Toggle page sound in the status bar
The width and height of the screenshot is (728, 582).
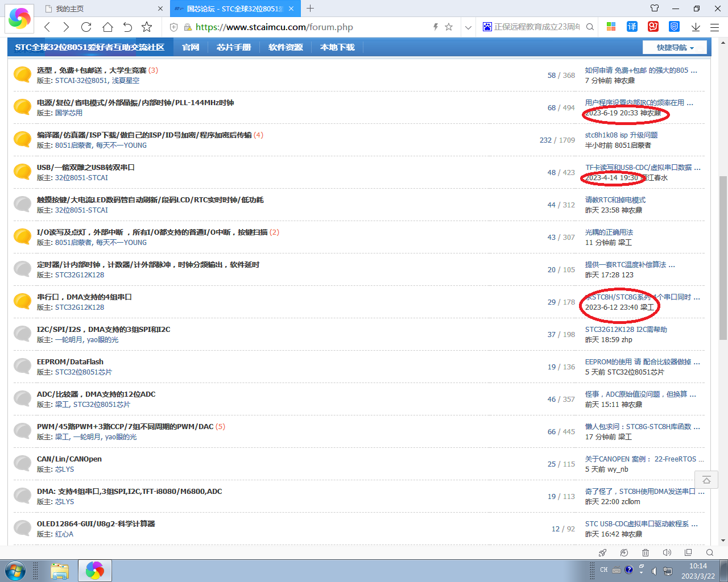coord(667,552)
